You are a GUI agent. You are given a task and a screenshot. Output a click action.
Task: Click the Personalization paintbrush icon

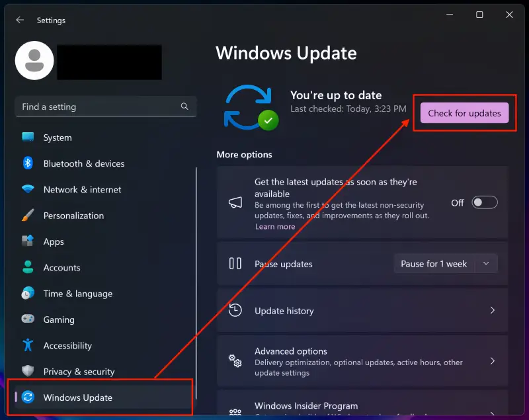click(x=28, y=215)
